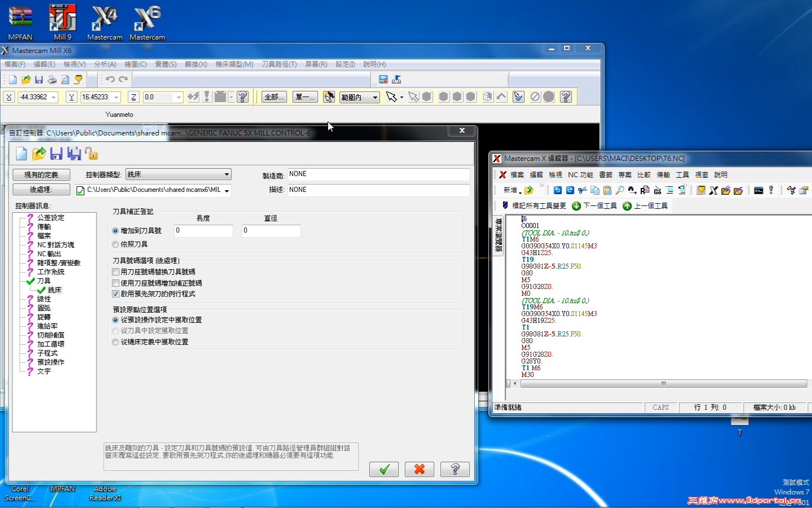
Task: Open the NC 功能 menu in the editor
Action: pyautogui.click(x=580, y=175)
